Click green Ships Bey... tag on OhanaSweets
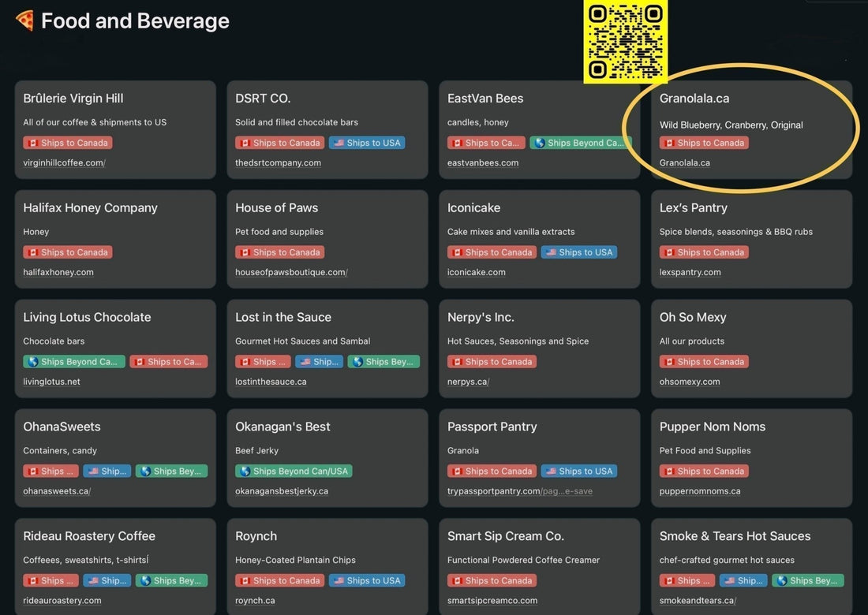Screen dimensions: 868x615 click(x=171, y=471)
